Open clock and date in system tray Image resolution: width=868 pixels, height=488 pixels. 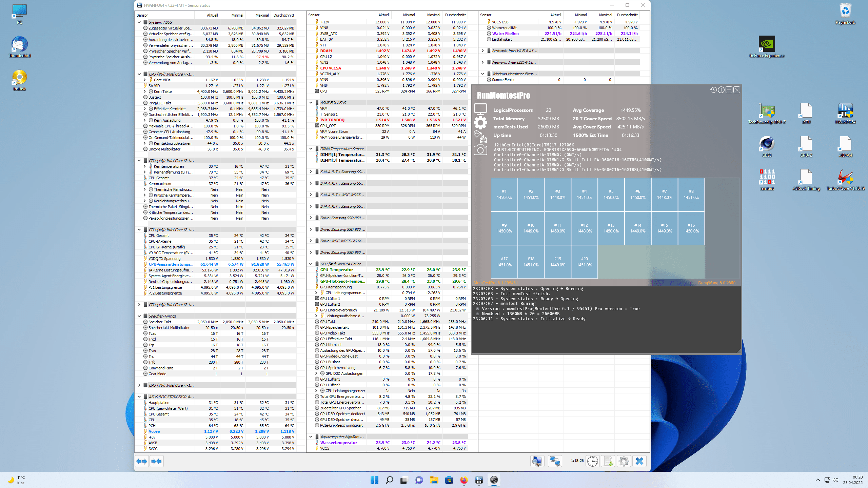pyautogui.click(x=853, y=480)
